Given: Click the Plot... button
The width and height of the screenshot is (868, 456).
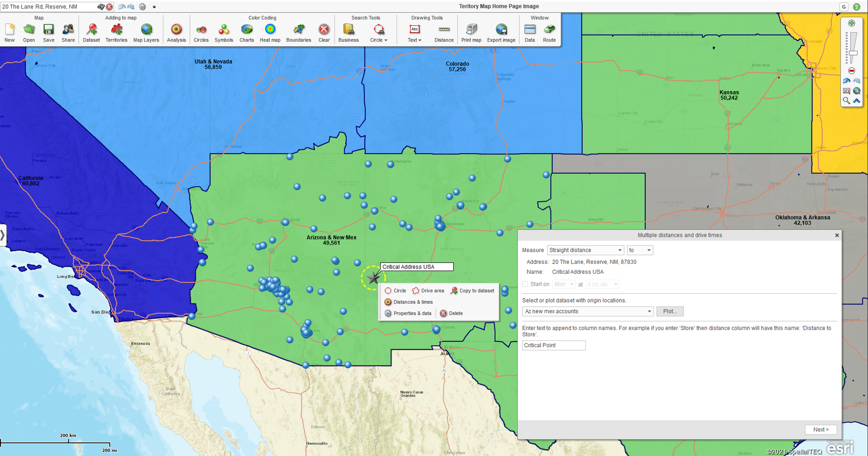Looking at the screenshot, I should tap(670, 311).
